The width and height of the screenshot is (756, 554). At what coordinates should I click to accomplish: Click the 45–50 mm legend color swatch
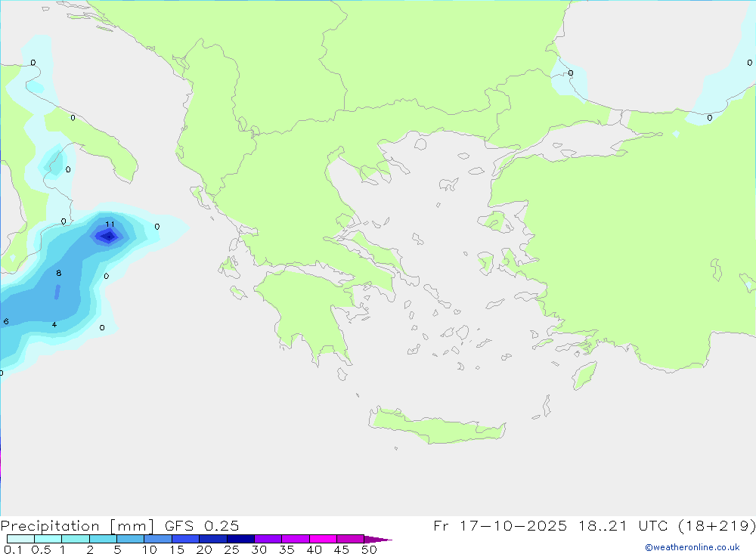tap(351, 539)
